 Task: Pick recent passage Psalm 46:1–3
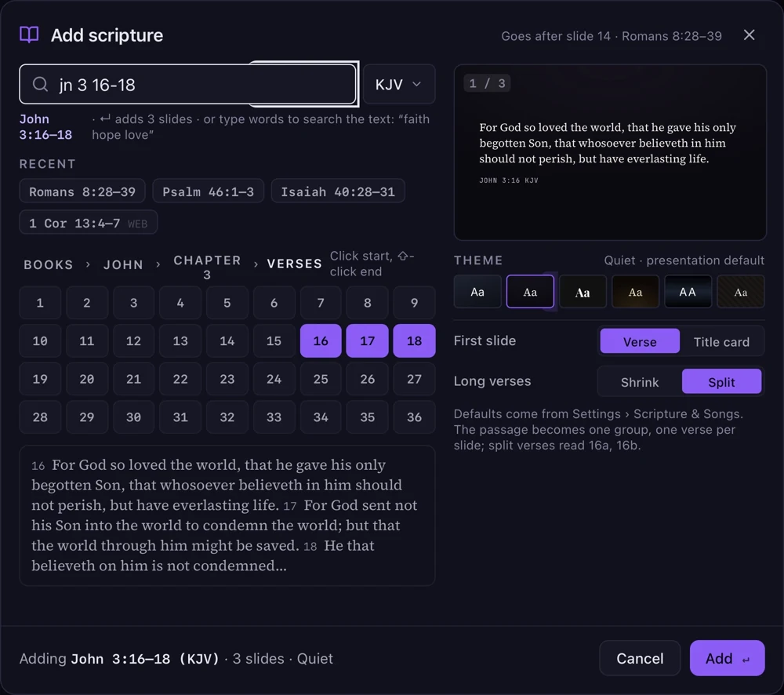click(x=208, y=191)
